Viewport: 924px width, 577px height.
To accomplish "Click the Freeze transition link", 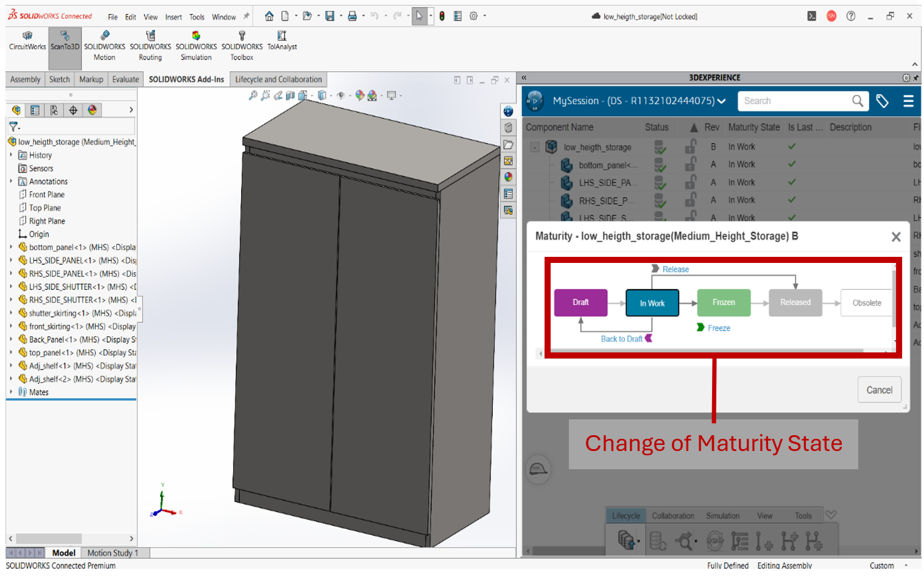I will tap(719, 328).
